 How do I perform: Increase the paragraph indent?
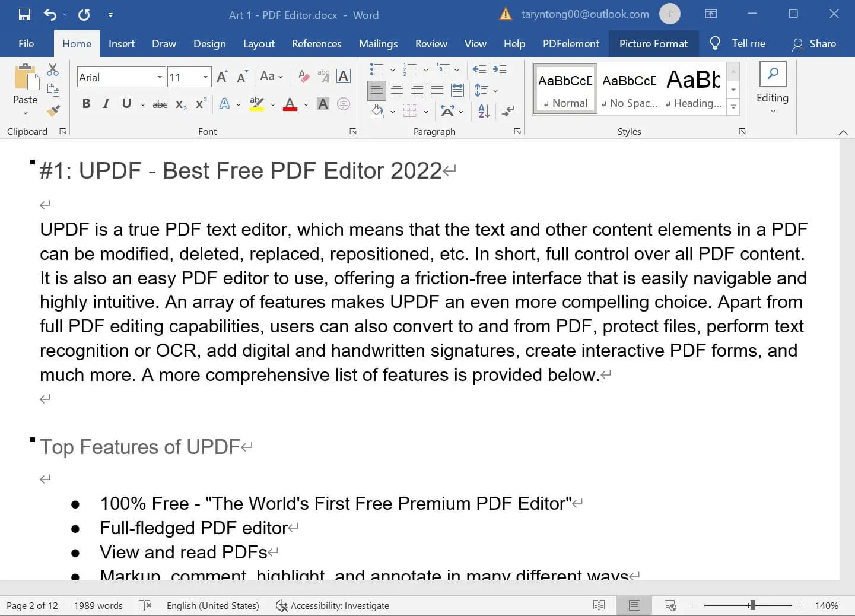click(x=500, y=69)
